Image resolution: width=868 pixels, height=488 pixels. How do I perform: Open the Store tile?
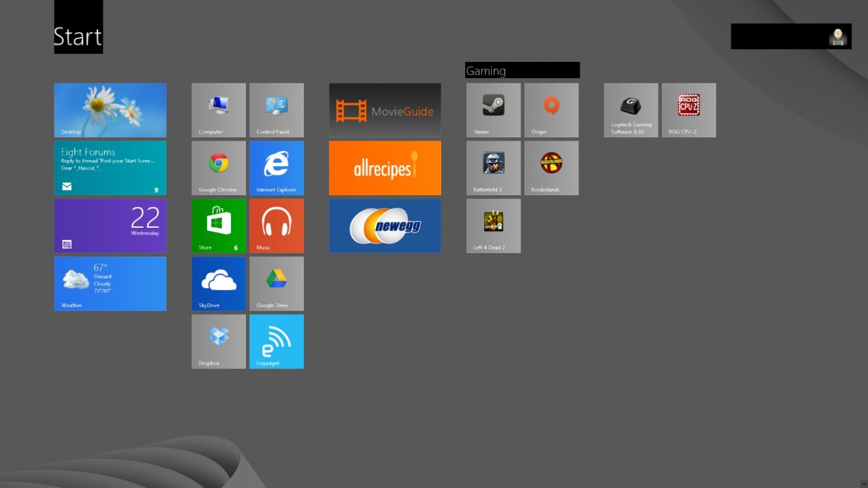219,226
